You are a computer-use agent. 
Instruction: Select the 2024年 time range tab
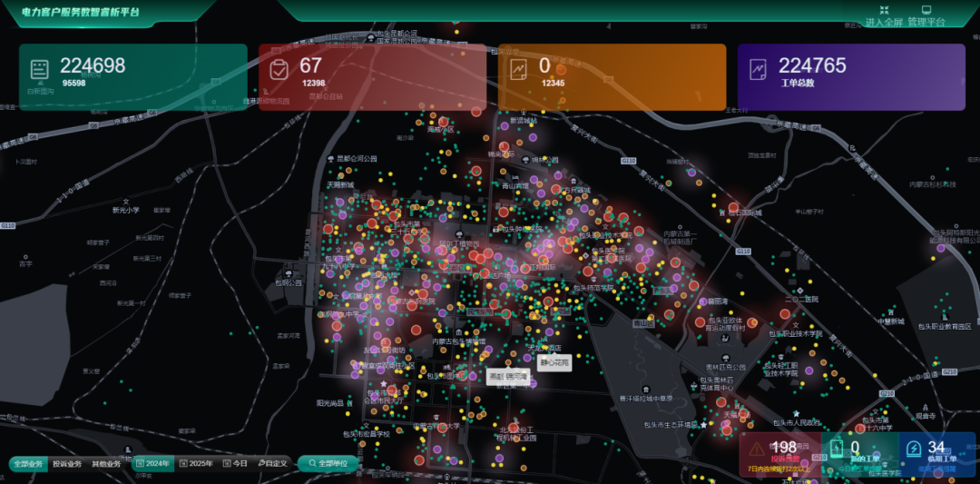[152, 464]
